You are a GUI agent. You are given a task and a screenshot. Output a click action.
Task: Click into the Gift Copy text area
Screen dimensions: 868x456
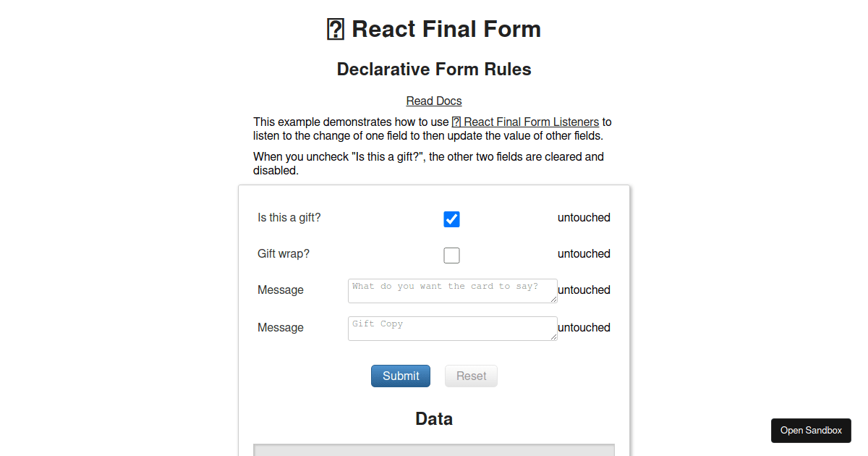coord(448,328)
